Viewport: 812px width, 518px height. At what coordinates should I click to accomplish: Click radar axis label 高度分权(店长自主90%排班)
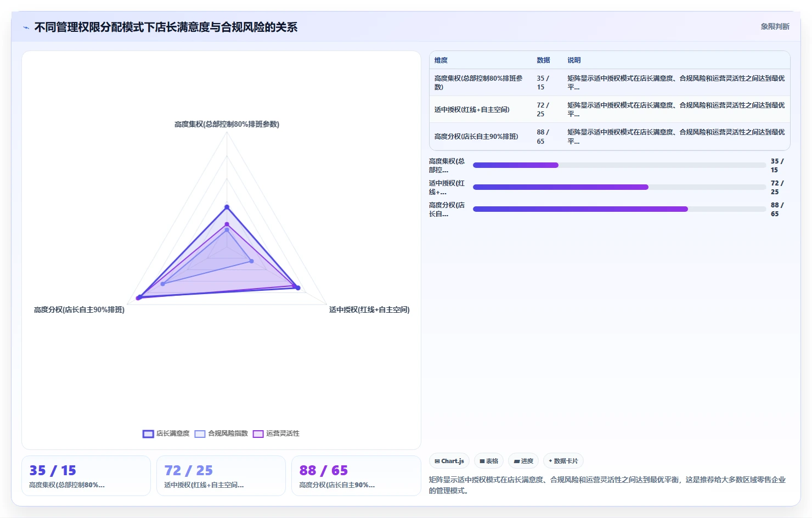[79, 310]
